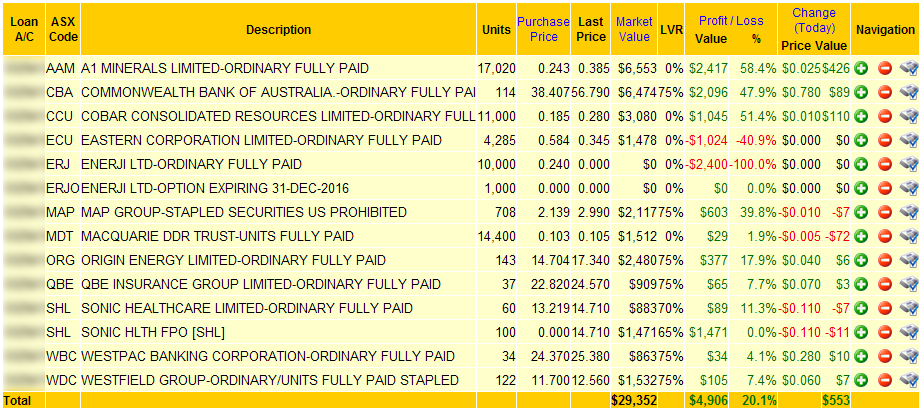Click the green plus icon in CBA row
This screenshot has height=411, width=922.
(862, 92)
